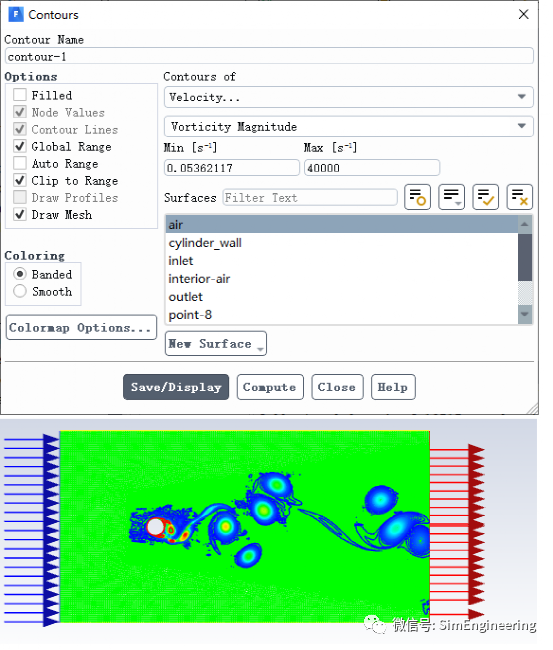The height and width of the screenshot is (650, 553).
Task: Click the Help button
Action: pos(393,387)
